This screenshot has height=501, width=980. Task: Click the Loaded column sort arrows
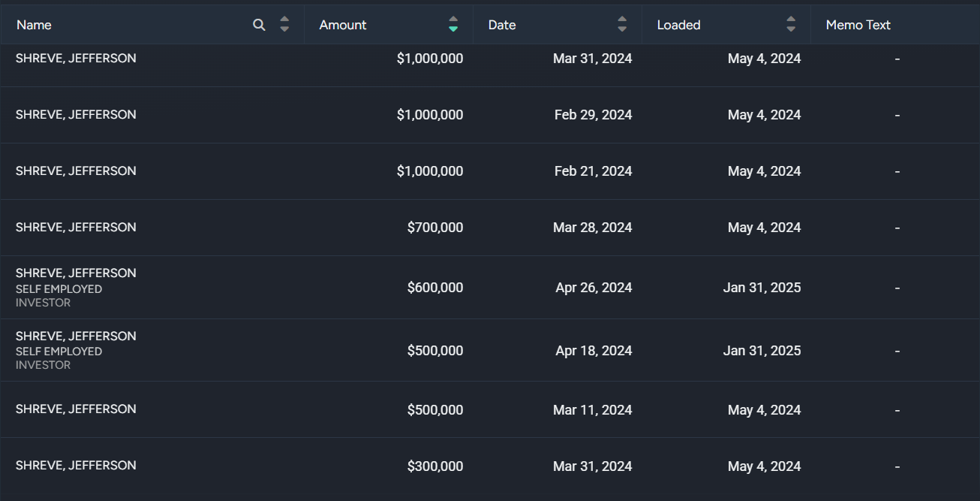tap(791, 25)
